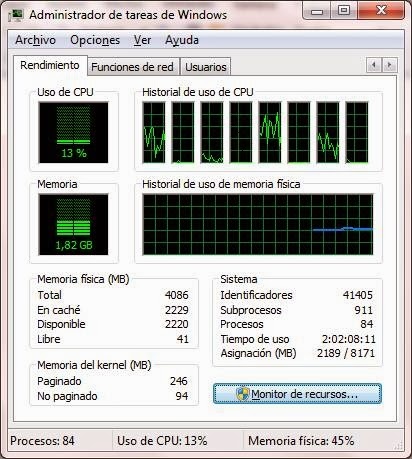Open the Archivo menu
The height and width of the screenshot is (459, 412).
[35, 40]
